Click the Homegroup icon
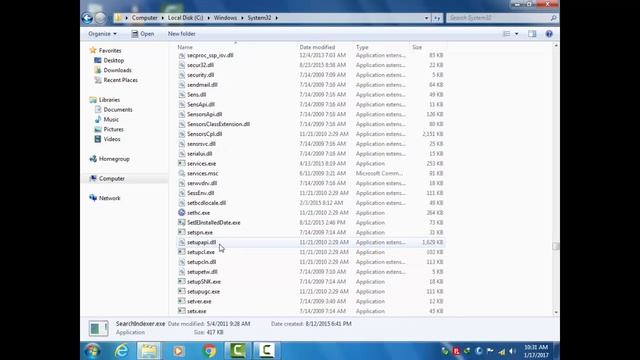This screenshot has width=640, height=360. click(93, 159)
